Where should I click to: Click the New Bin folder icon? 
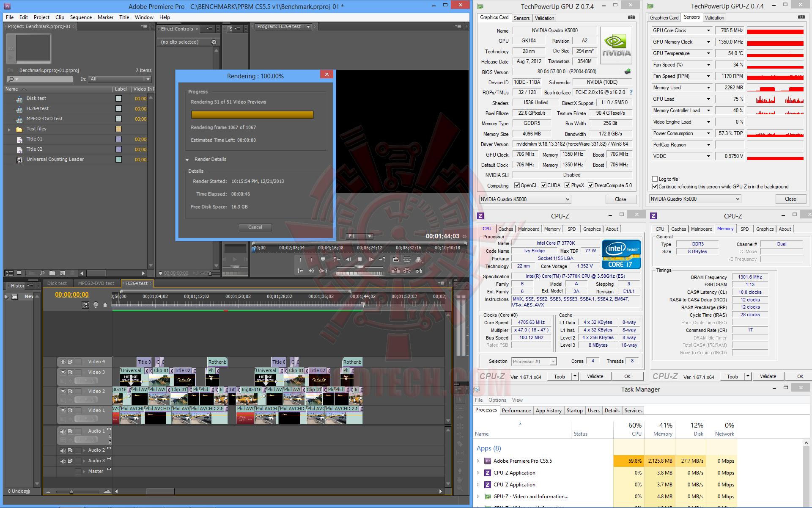52,273
